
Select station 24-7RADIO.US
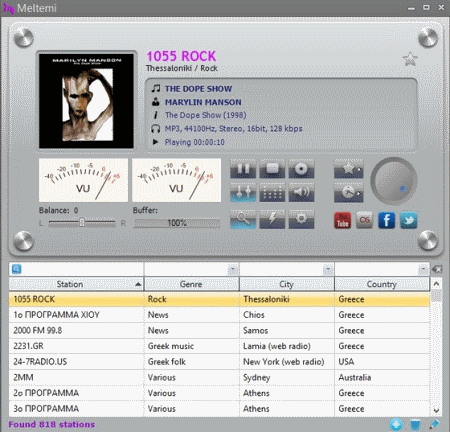(219, 362)
